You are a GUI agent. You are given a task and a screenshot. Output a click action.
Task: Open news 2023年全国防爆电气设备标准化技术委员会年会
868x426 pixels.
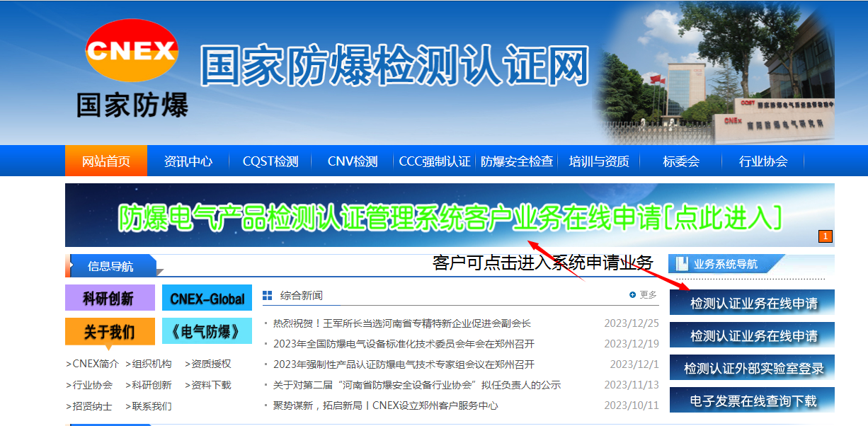404,344
